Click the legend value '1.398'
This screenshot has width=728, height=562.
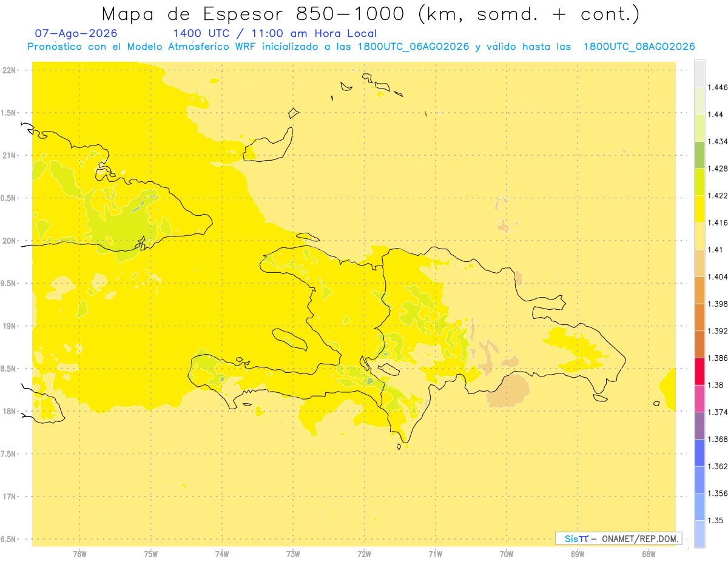[718, 304]
